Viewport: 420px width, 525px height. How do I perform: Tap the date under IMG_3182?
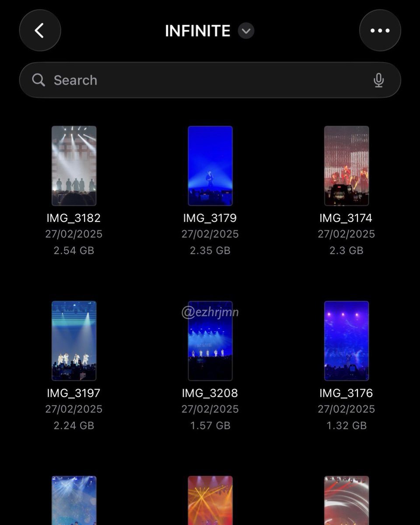[x=74, y=234]
